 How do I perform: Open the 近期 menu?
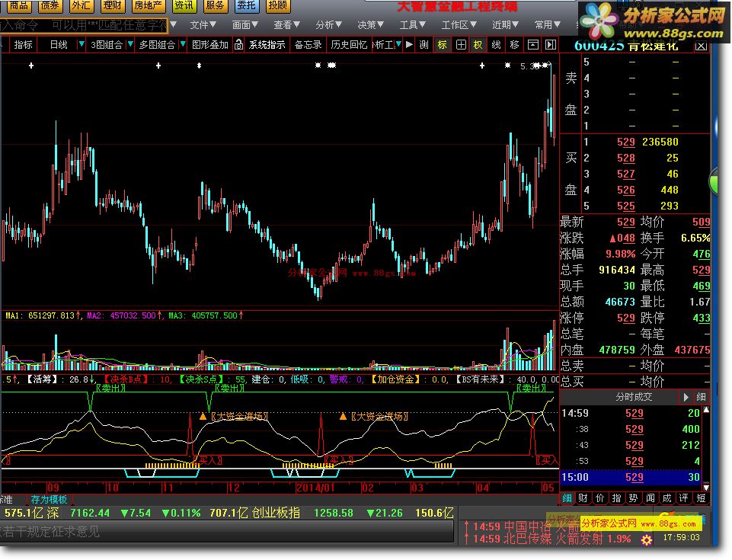coord(505,24)
